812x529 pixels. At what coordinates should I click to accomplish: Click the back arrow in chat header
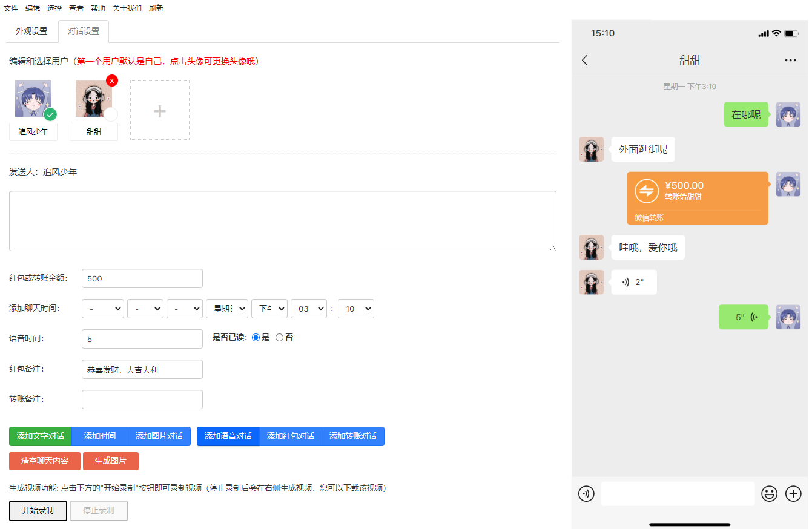pyautogui.click(x=584, y=60)
